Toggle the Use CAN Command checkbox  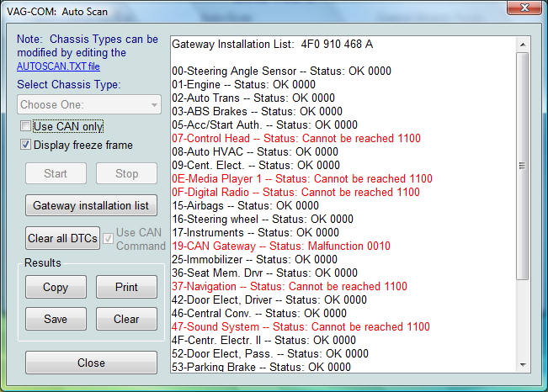click(108, 239)
